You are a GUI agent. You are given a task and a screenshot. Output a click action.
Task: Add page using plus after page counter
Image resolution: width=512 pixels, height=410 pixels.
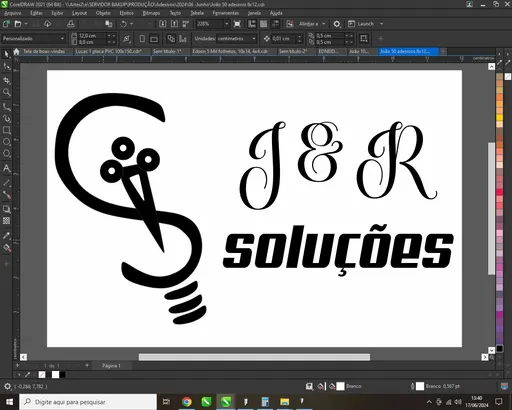tap(87, 365)
